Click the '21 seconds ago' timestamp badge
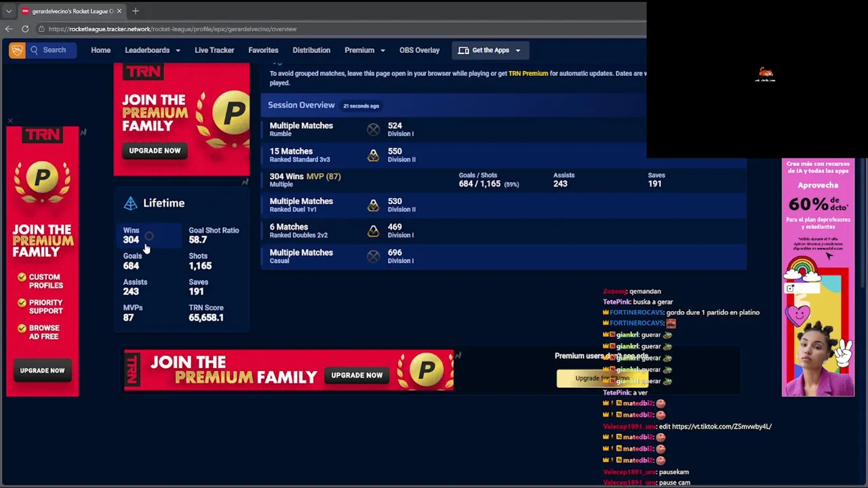 (x=361, y=106)
